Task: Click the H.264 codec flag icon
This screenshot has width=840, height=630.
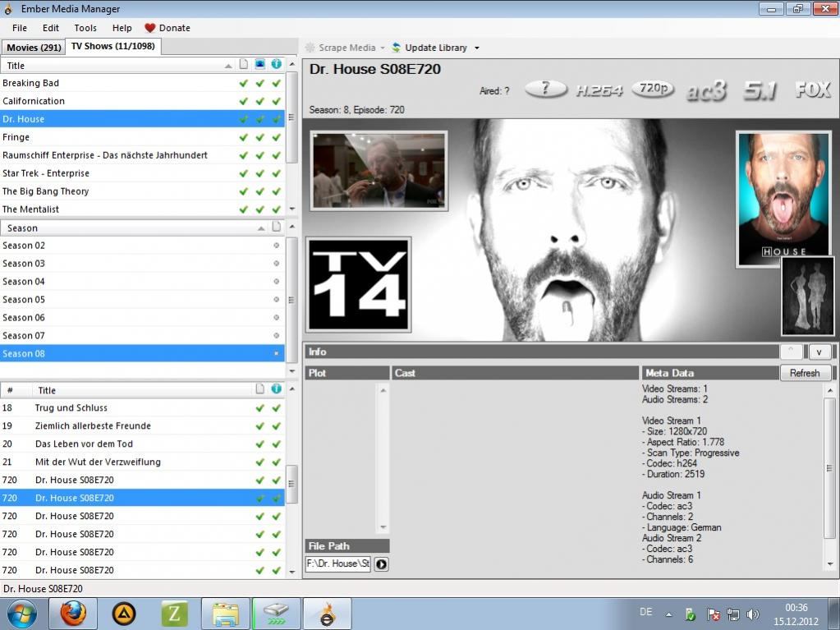Action: tap(599, 90)
